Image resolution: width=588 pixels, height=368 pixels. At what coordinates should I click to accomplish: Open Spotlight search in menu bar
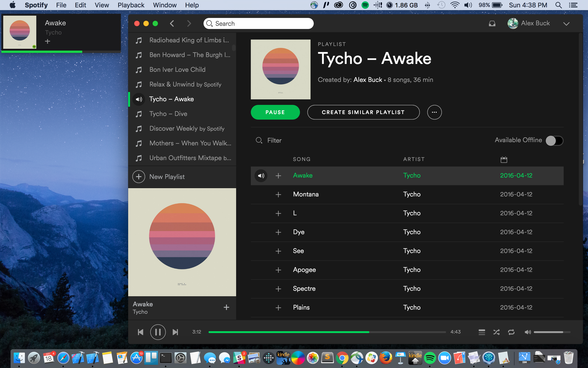559,5
